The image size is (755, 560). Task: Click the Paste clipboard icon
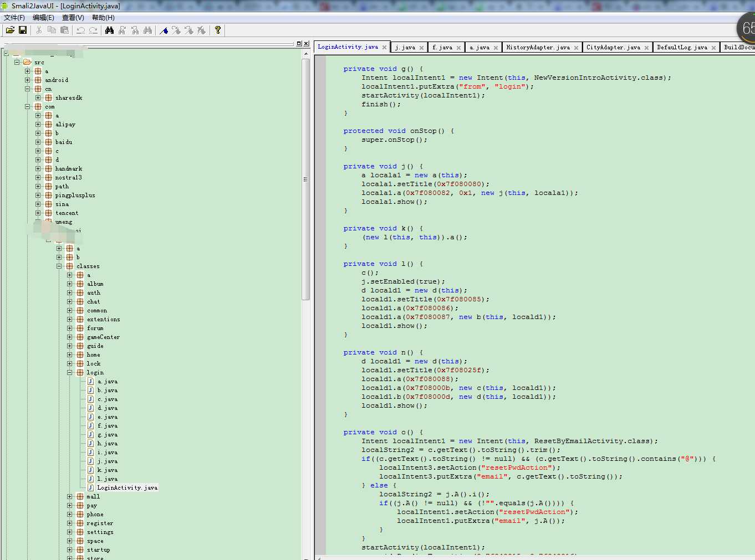64,30
